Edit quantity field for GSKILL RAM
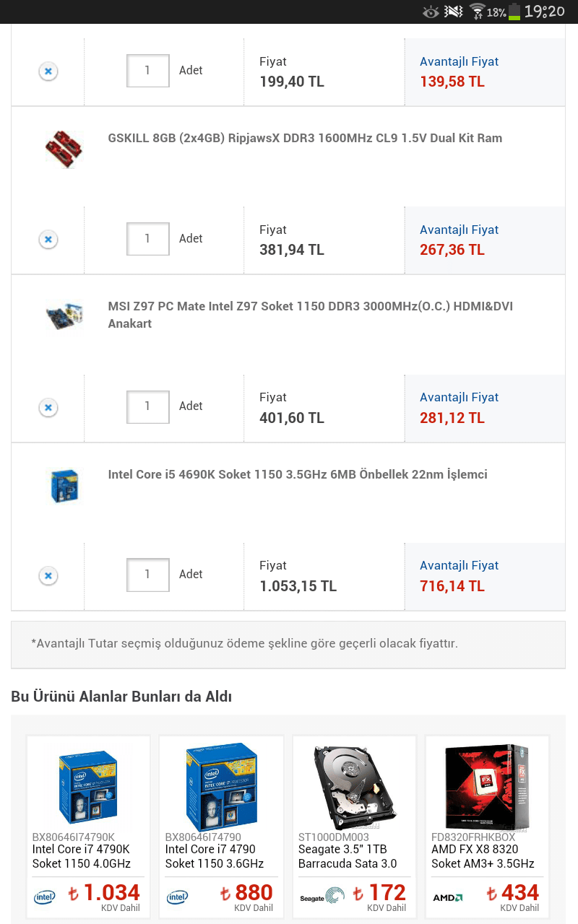 148,238
